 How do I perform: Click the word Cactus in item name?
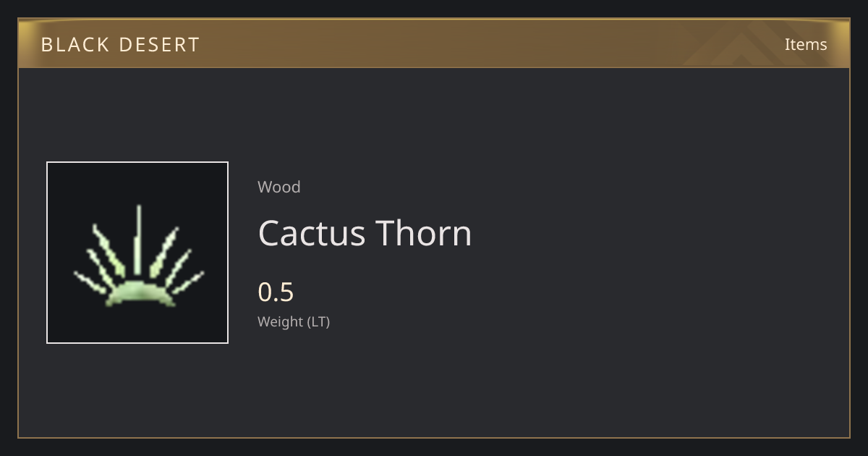312,233
